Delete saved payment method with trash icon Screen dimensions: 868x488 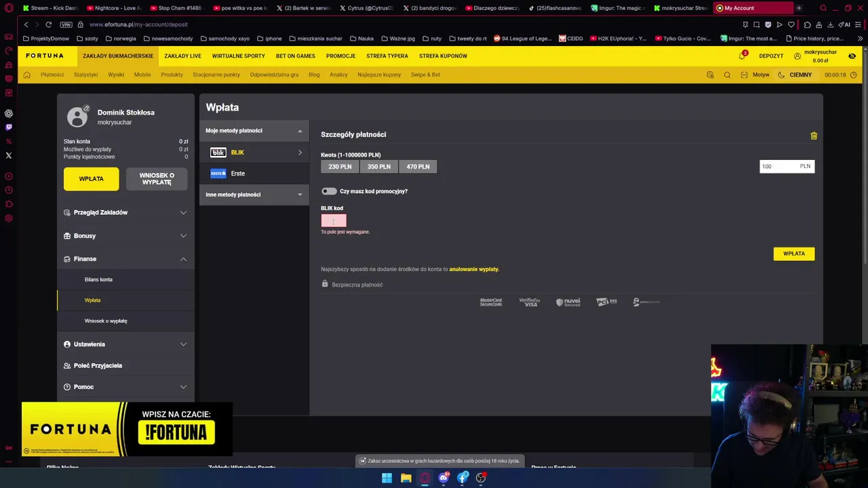click(x=814, y=136)
